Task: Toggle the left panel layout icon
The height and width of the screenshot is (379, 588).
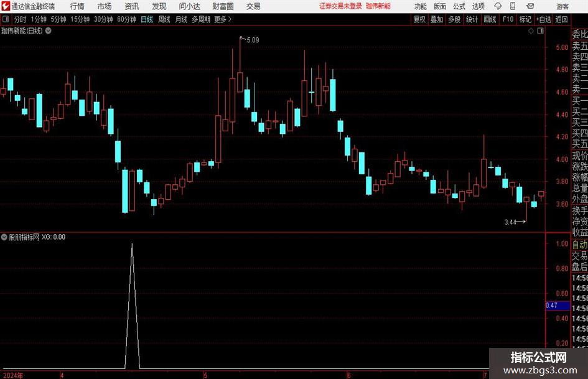Action: pyautogui.click(x=6, y=19)
